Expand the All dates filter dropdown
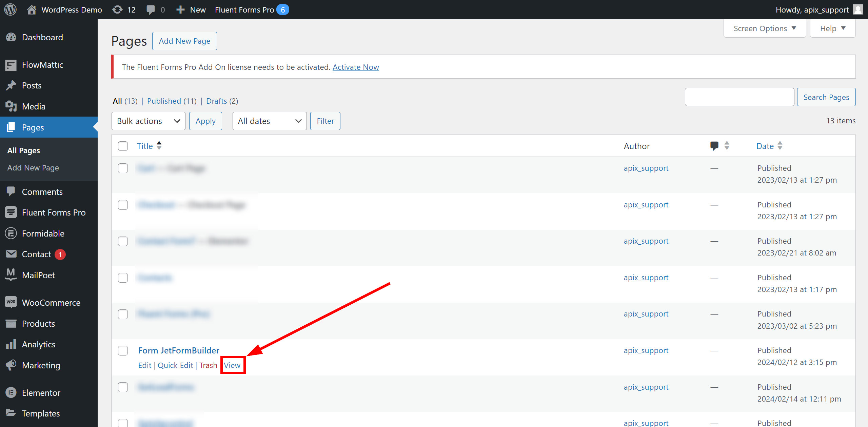The height and width of the screenshot is (427, 868). click(269, 121)
